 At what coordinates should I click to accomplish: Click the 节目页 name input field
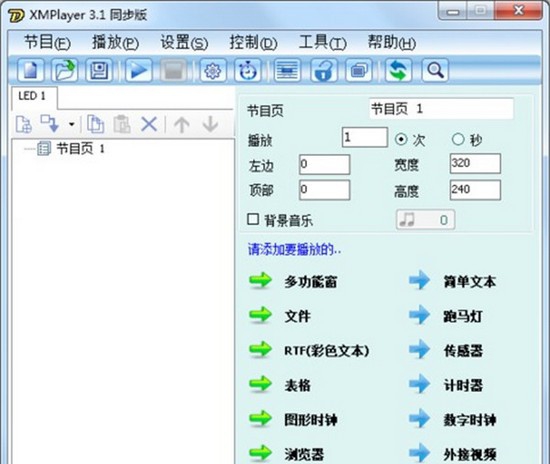tap(441, 109)
